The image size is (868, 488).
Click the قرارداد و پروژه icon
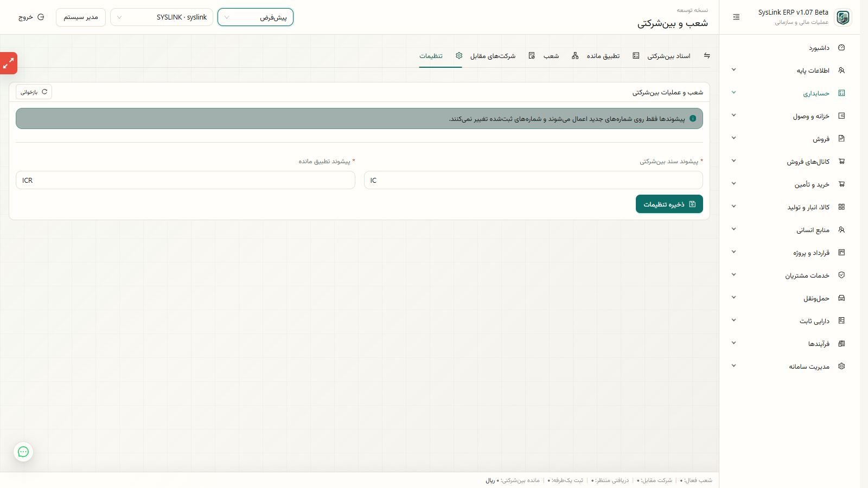click(x=841, y=253)
